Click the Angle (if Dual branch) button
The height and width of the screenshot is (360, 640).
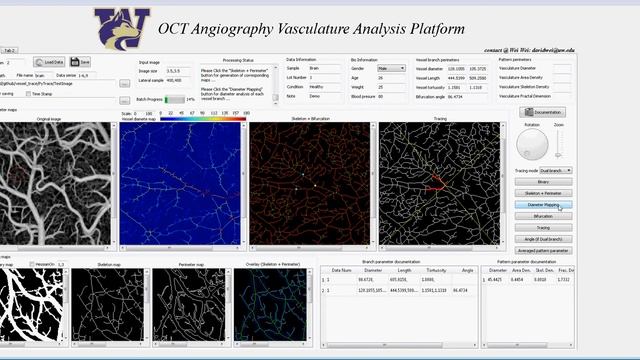pyautogui.click(x=543, y=239)
